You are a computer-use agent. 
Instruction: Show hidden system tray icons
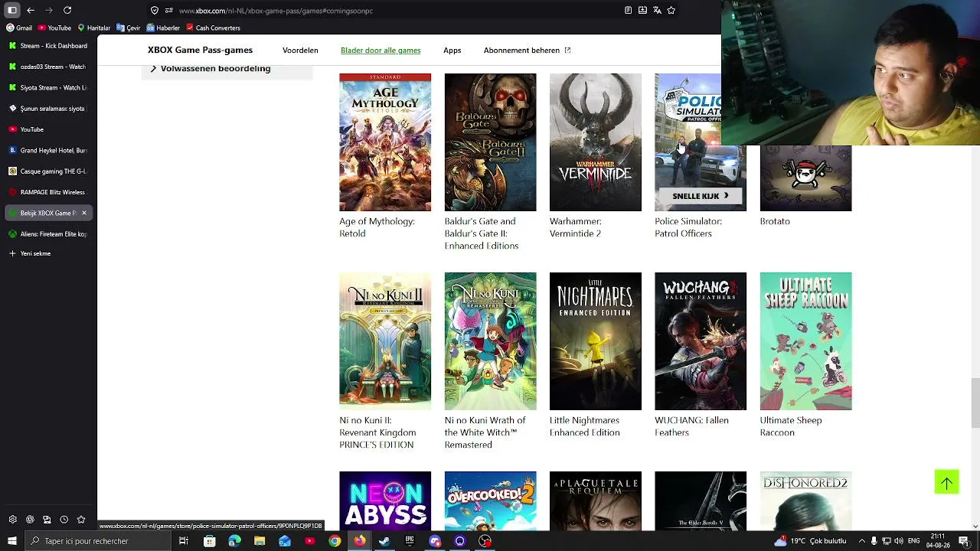point(861,541)
